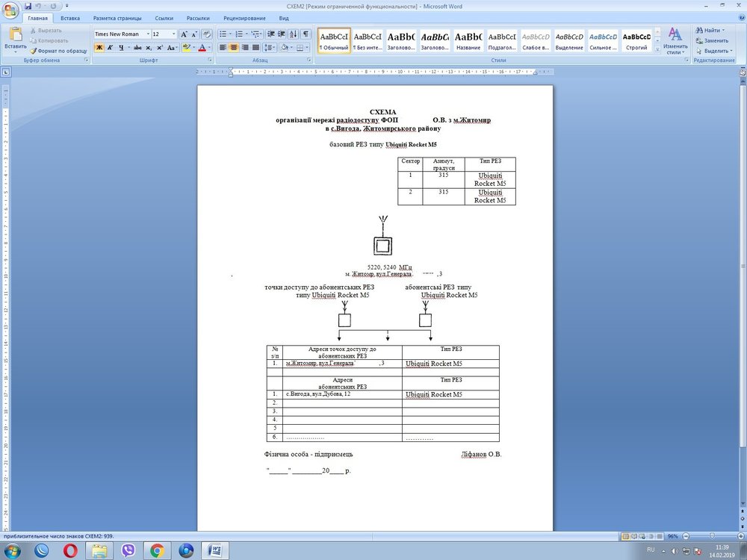Switch to the Вставка ribbon tab
This screenshot has width=747, height=560.
click(70, 17)
